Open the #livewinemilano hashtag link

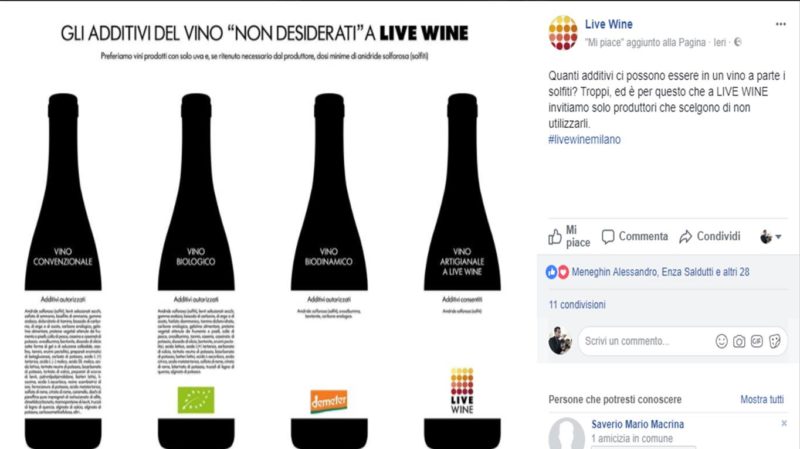coord(585,139)
